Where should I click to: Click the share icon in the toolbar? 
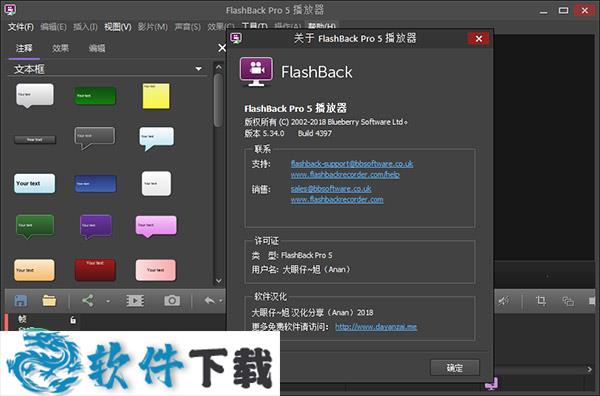pos(88,301)
